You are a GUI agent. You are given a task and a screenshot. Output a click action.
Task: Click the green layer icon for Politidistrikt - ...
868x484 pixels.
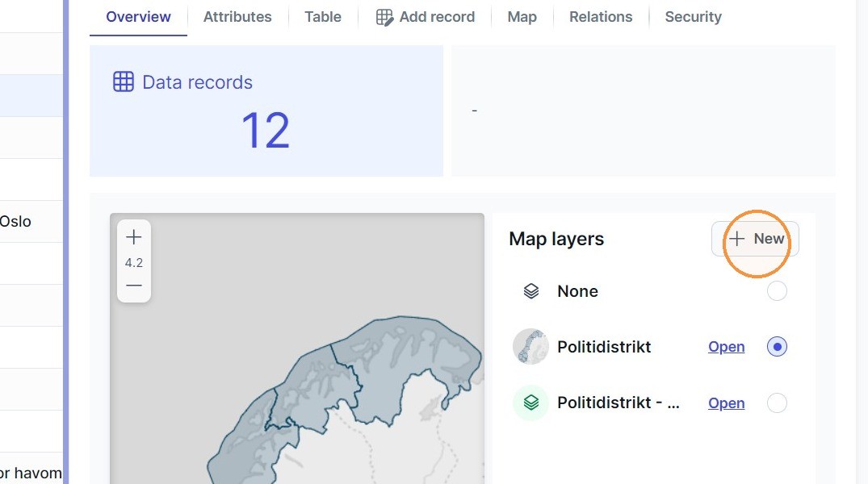[530, 403]
